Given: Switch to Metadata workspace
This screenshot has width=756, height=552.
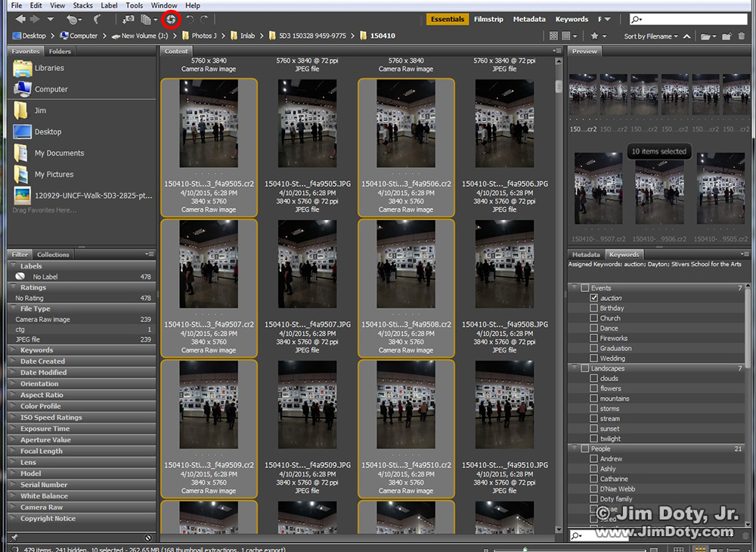Looking at the screenshot, I should pos(529,20).
